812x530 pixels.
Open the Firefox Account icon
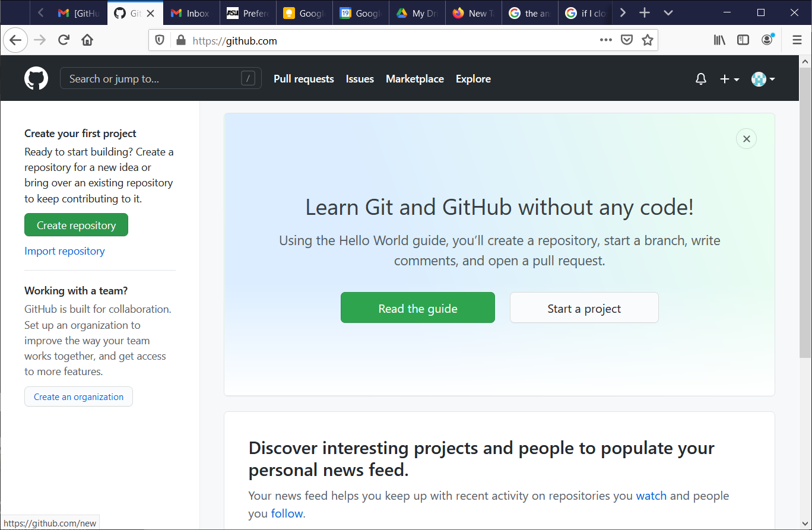pyautogui.click(x=767, y=40)
